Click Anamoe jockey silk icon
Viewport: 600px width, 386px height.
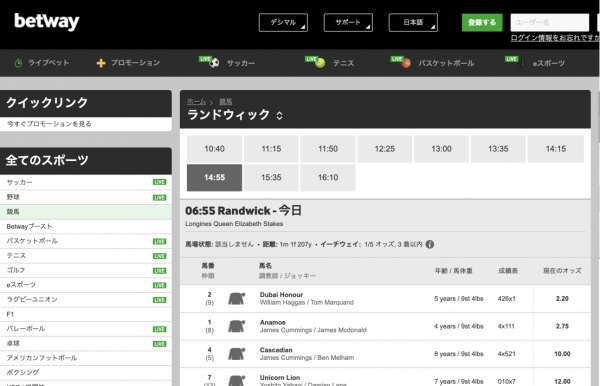click(x=236, y=326)
